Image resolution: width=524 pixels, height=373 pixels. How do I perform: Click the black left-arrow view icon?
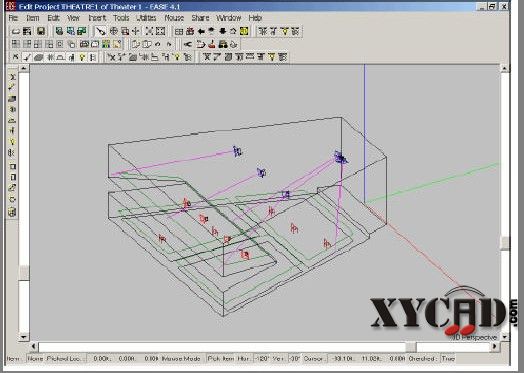(201, 31)
